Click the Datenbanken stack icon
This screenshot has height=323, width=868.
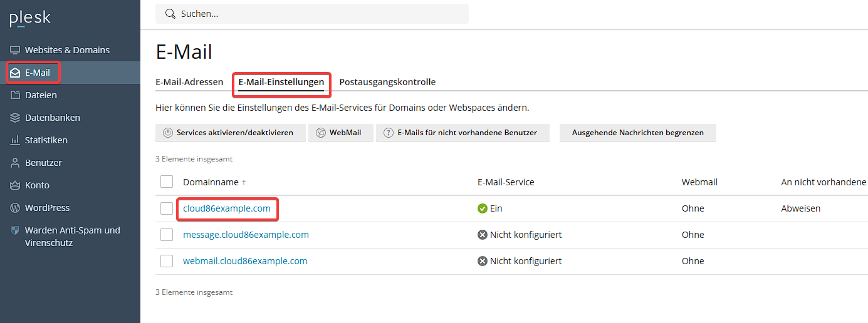15,118
